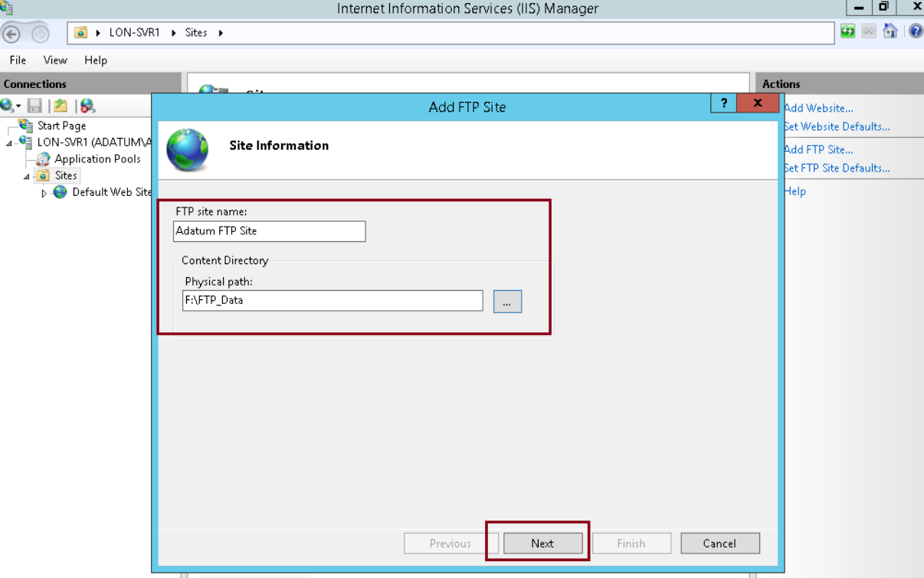Click the Add FTP Site action link
924x578 pixels.
click(818, 149)
